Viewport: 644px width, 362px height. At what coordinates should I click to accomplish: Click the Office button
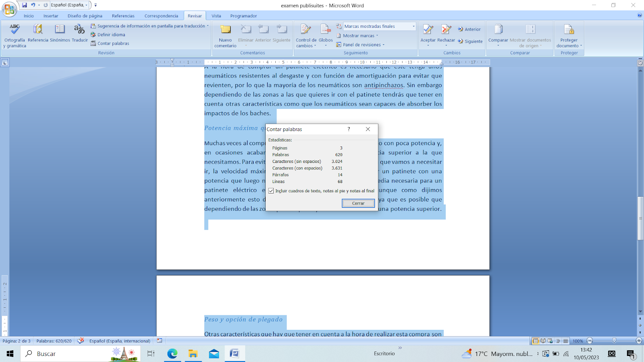click(x=9, y=9)
